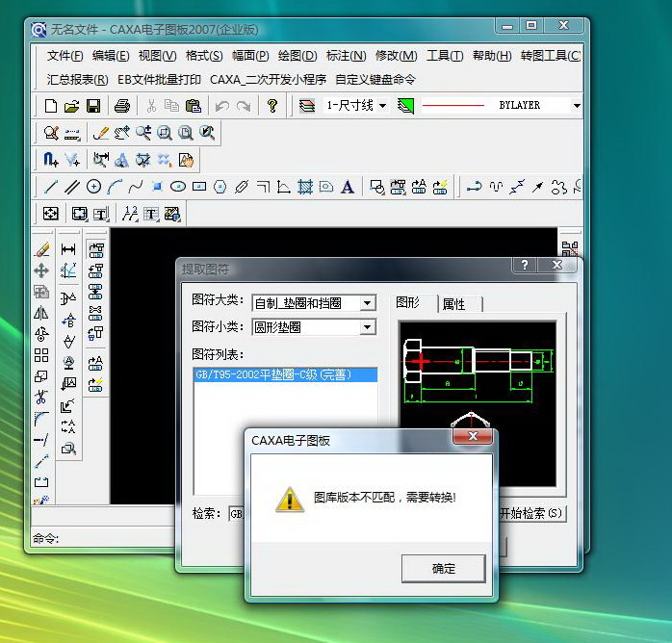
Task: Click the Mirror tool icon
Action: pos(41,313)
